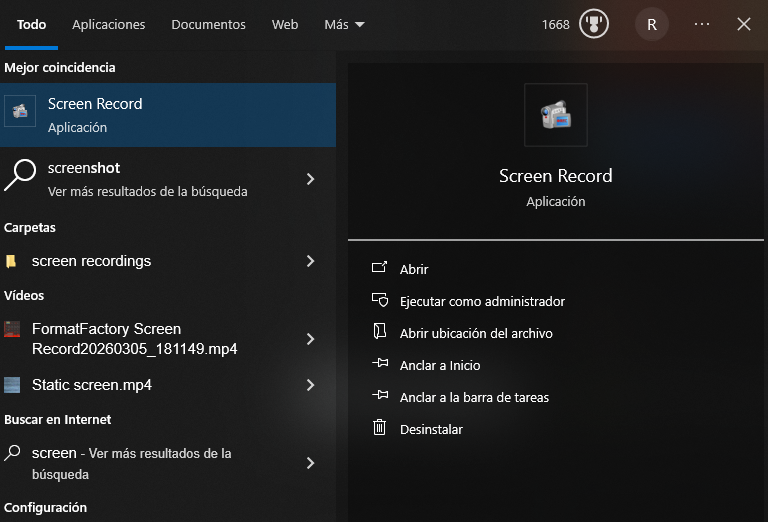The height and width of the screenshot is (522, 768).
Task: Choose Desinstalar to uninstall the app
Action: pos(431,429)
